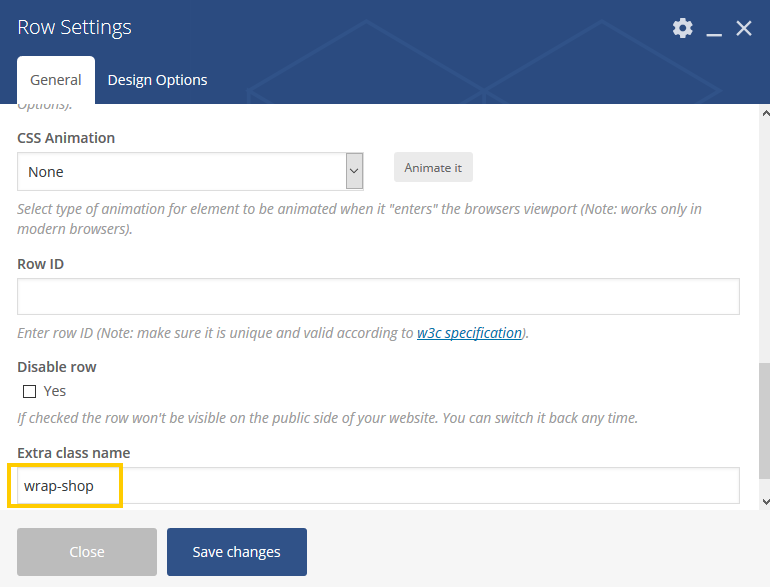The height and width of the screenshot is (587, 770).
Task: Close Row Settings with the X icon
Action: [744, 28]
